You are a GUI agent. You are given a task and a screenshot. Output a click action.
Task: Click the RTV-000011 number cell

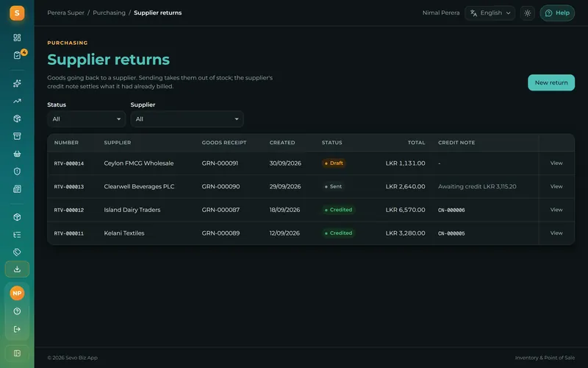[69, 233]
